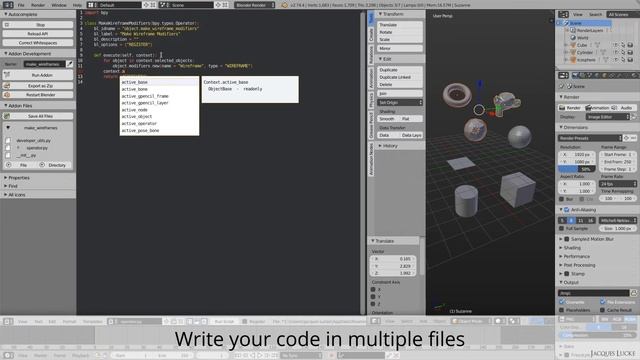Open the Render Presets dropdown

tap(590, 138)
